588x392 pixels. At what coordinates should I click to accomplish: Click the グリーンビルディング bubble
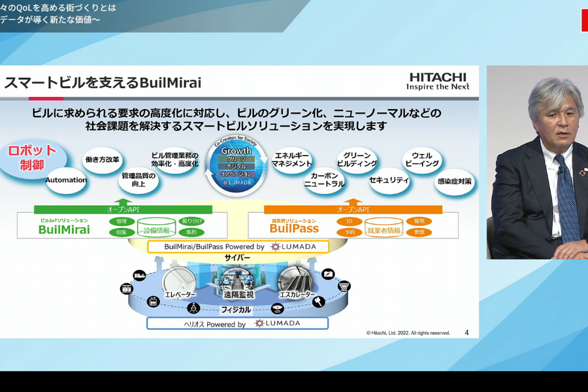tap(357, 160)
